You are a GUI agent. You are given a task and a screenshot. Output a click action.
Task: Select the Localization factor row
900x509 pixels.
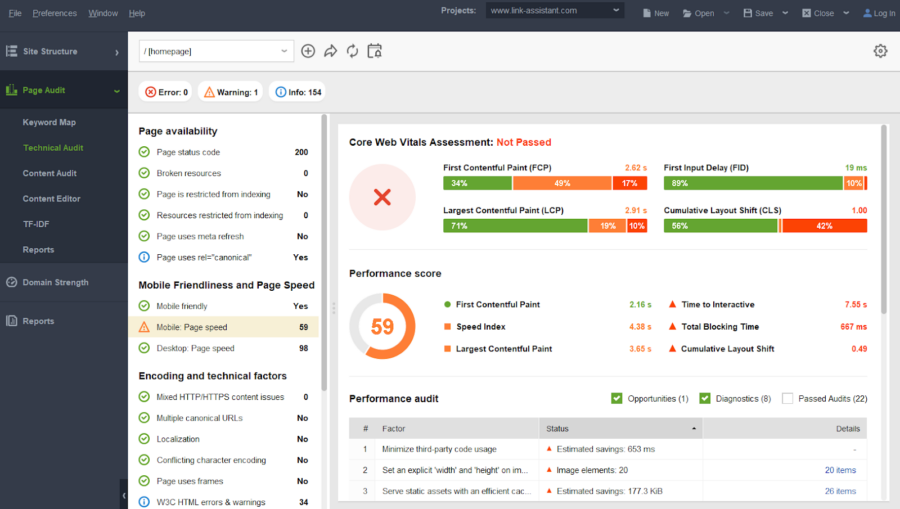(223, 439)
